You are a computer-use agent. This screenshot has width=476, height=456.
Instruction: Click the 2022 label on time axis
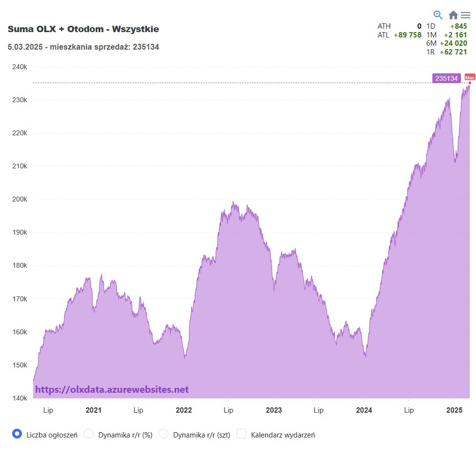183,410
